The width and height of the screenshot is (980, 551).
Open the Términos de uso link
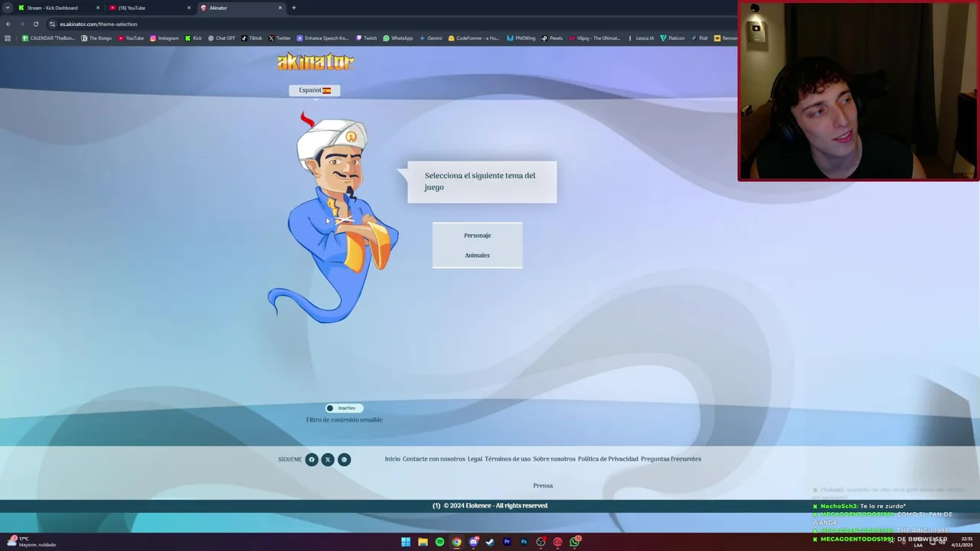(508, 459)
